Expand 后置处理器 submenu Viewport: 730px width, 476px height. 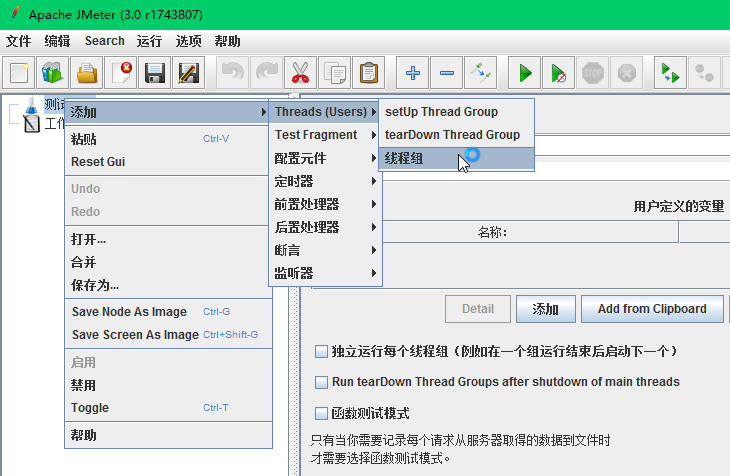point(325,227)
